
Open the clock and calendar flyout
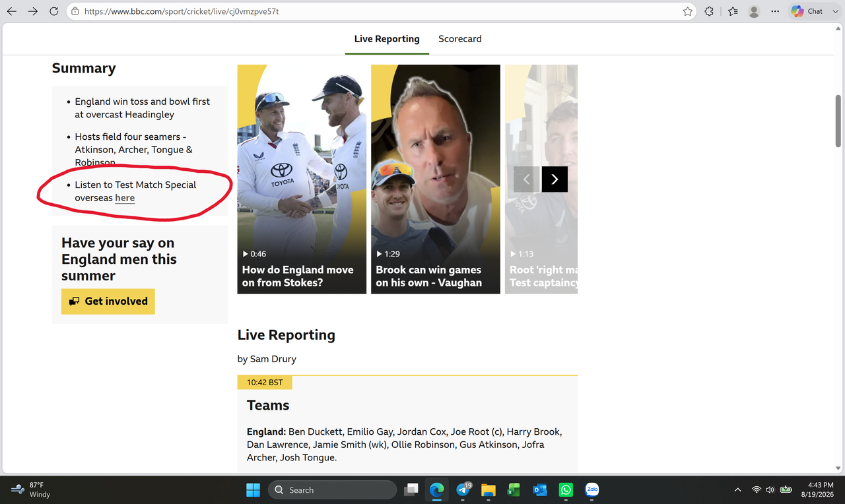click(x=819, y=489)
